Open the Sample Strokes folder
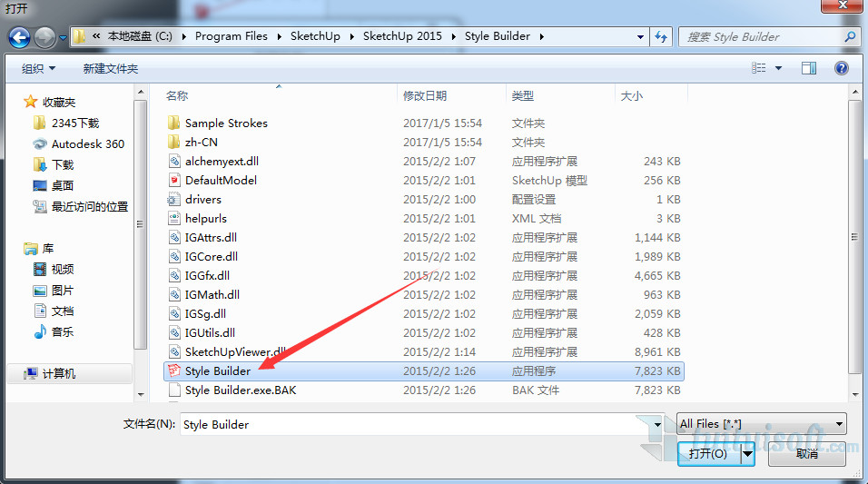The height and width of the screenshot is (484, 868). coord(226,123)
